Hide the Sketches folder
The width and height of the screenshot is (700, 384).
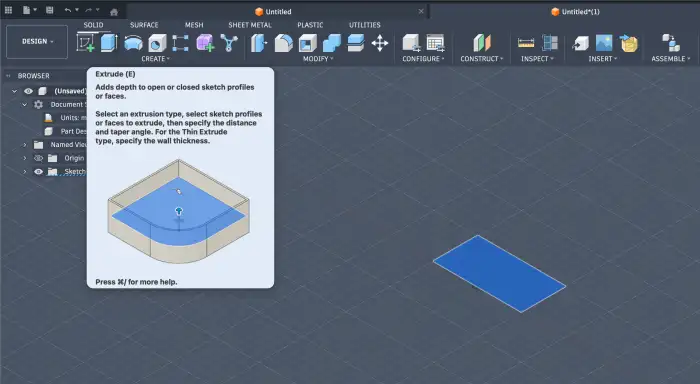[x=38, y=171]
